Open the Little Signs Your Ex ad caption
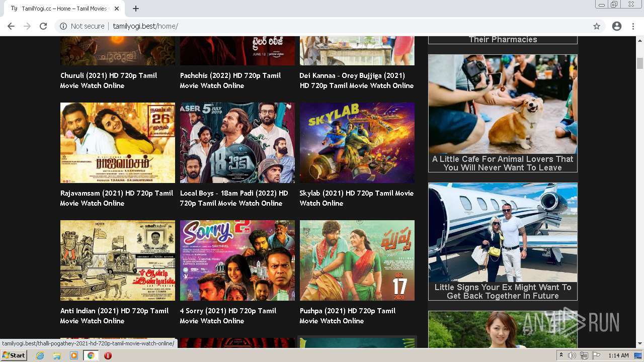Image resolution: width=644 pixels, height=362 pixels. 503,292
